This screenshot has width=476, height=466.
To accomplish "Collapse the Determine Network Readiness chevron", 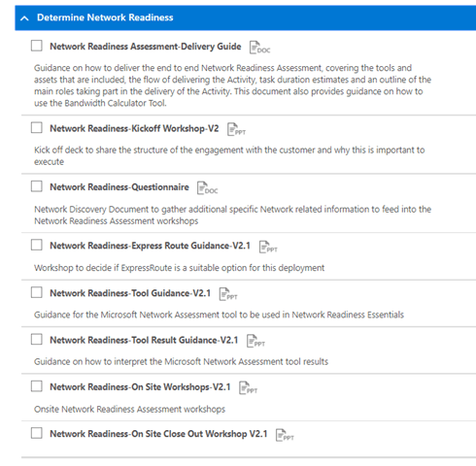I will (24, 18).
